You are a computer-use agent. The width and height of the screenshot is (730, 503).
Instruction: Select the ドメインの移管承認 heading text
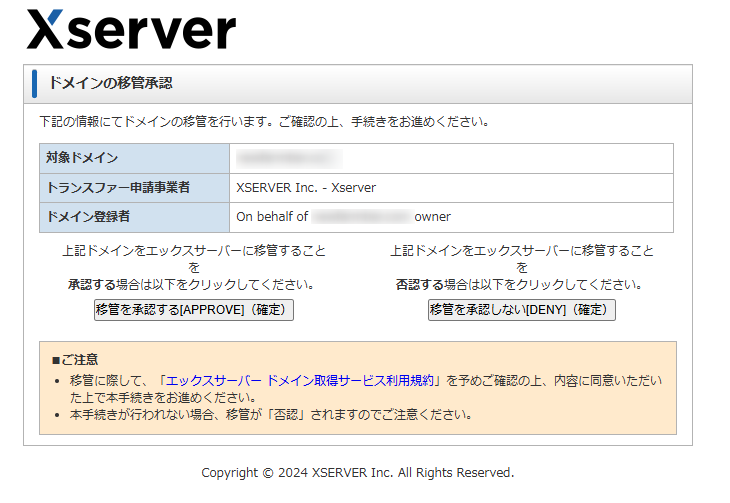coord(110,83)
